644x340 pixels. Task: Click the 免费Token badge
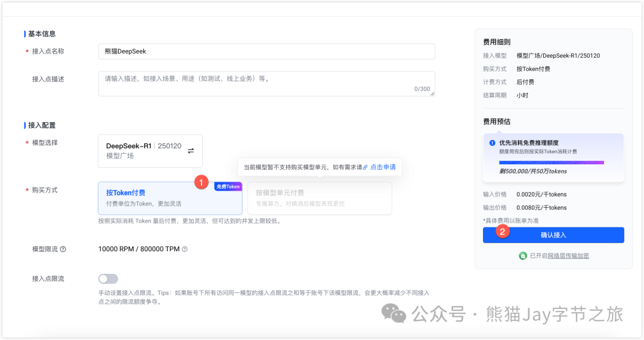point(228,186)
